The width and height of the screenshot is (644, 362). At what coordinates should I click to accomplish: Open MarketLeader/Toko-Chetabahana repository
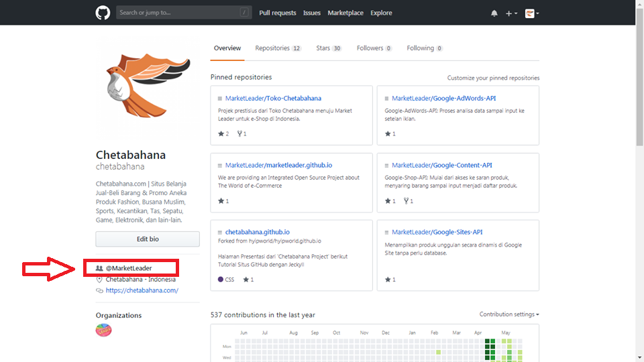point(273,98)
